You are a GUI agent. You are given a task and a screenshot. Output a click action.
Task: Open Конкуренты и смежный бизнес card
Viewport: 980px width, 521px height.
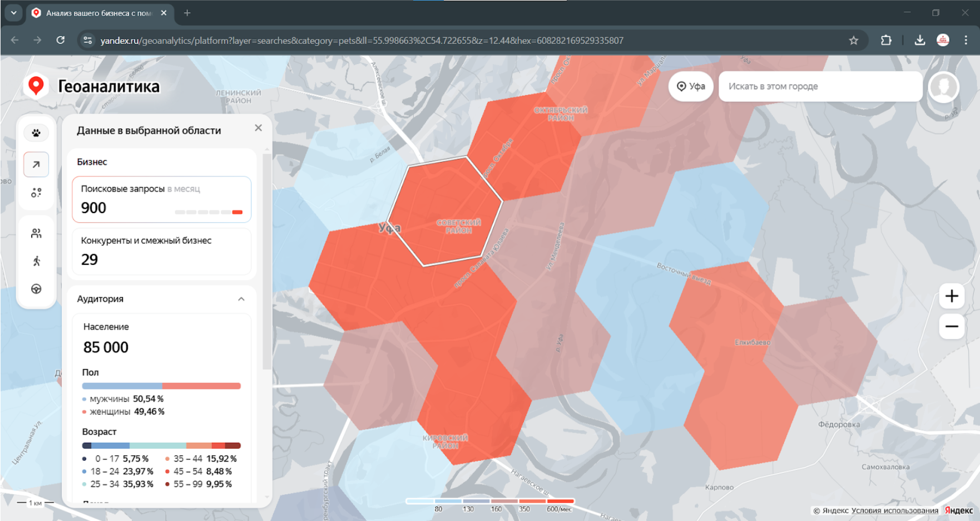[162, 252]
